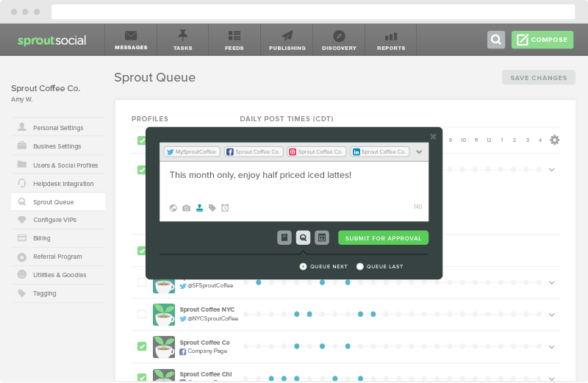Click Sprout Coffee Co. LinkedIn profile chip
The image size is (588, 383).
tap(380, 152)
